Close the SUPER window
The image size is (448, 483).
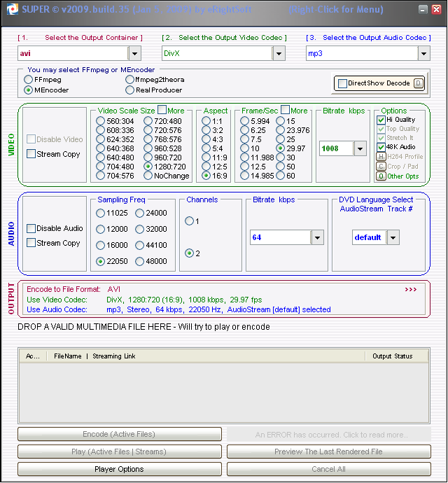coord(436,10)
